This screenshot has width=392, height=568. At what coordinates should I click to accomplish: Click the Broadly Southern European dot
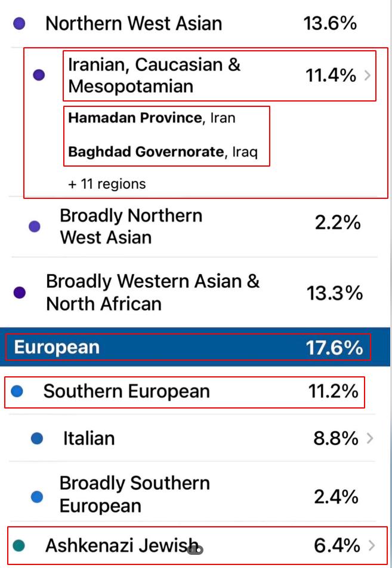tap(37, 496)
